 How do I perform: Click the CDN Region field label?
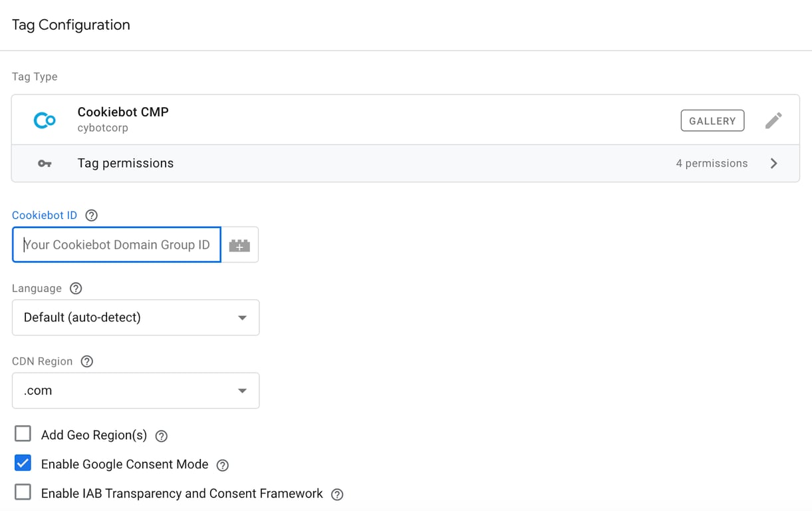(42, 361)
